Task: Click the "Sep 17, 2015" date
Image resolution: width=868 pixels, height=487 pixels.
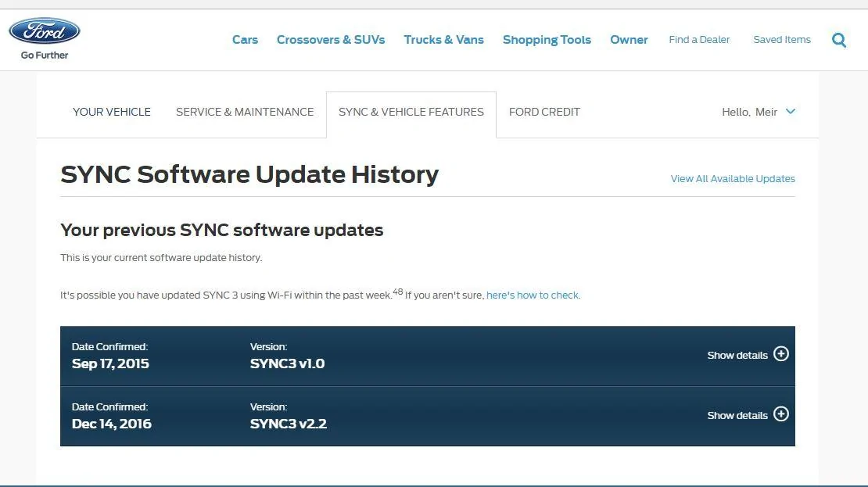Action: click(x=111, y=363)
